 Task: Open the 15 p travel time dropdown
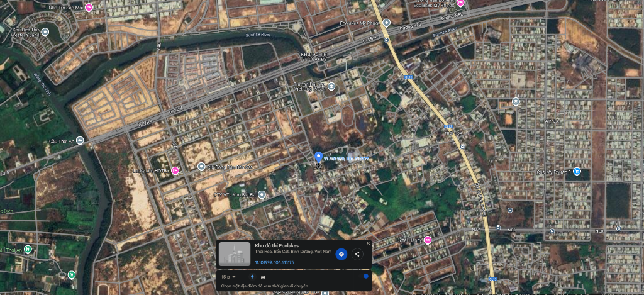[228, 276]
